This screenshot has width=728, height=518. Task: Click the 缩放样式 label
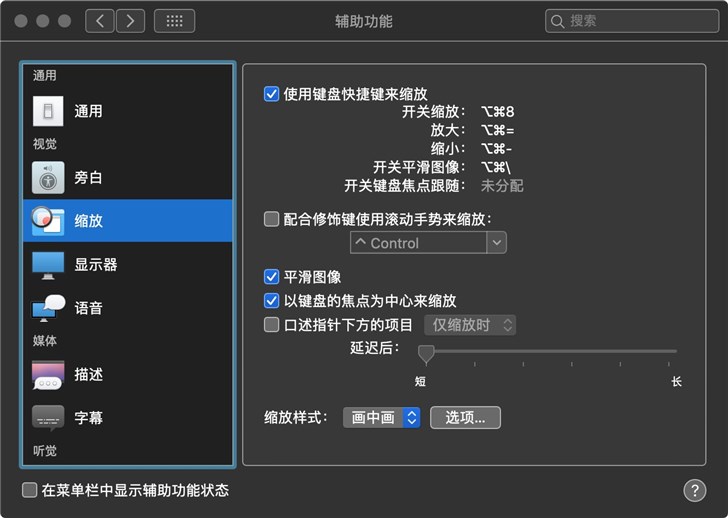point(296,417)
